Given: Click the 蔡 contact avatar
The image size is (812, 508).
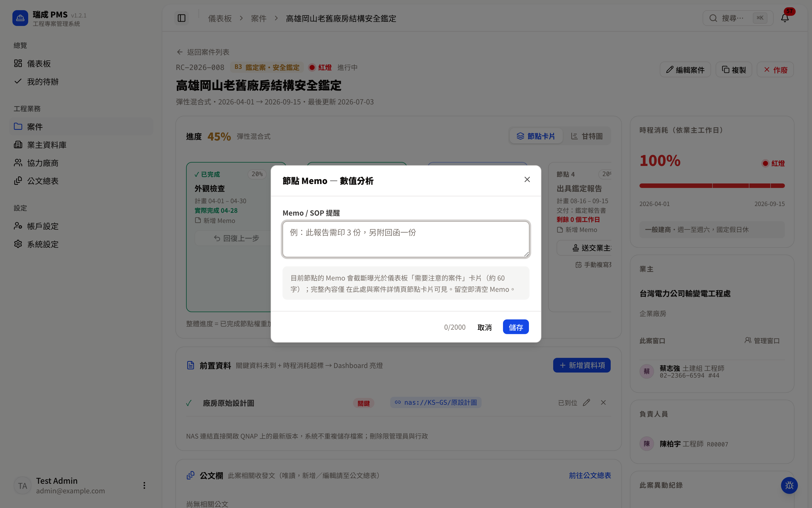Looking at the screenshot, I should (x=646, y=371).
